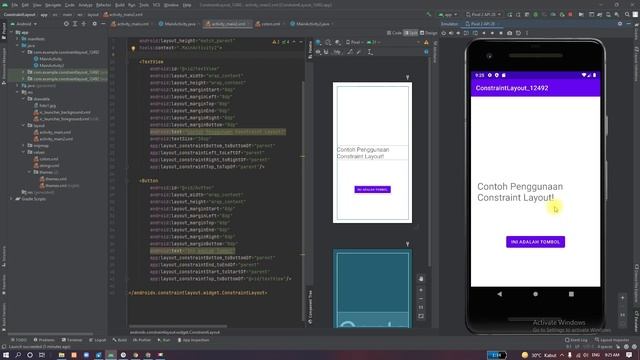
Task: Open the Help menu
Action: (x=187, y=5)
